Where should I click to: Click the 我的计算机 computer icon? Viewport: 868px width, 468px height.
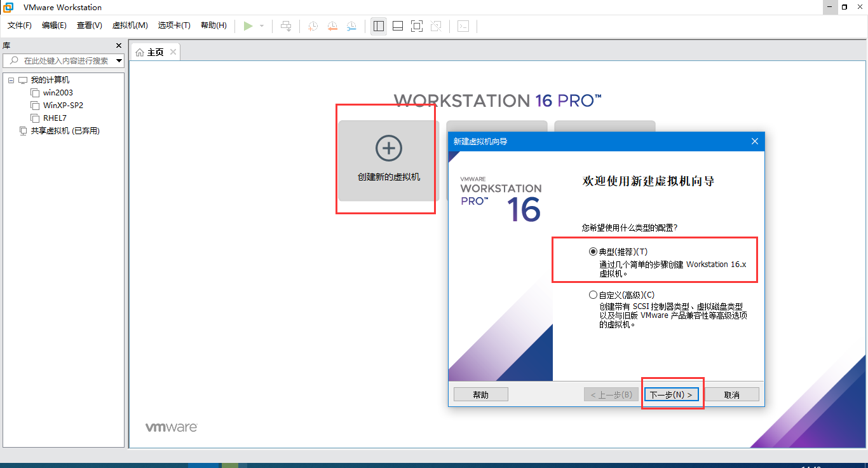(x=24, y=80)
